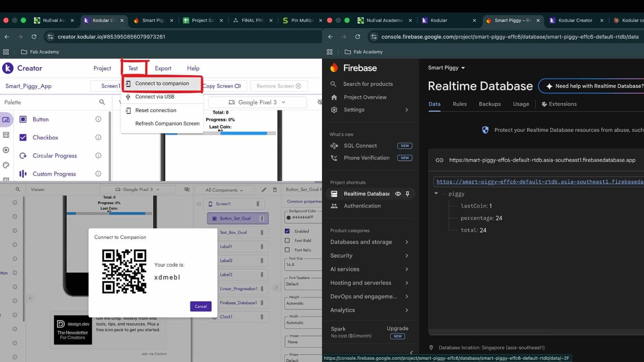The image size is (644, 362).
Task: Choose Connect to companion from Test menu
Action: (162, 83)
